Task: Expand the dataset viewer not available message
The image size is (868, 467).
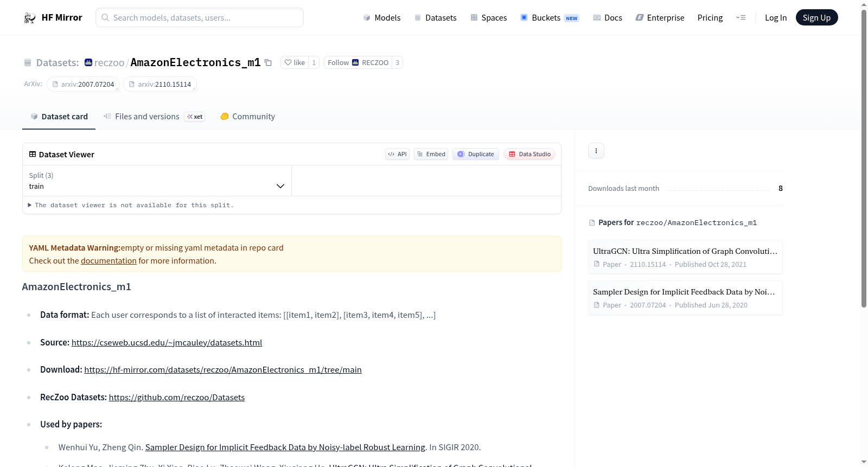Action: [x=131, y=205]
